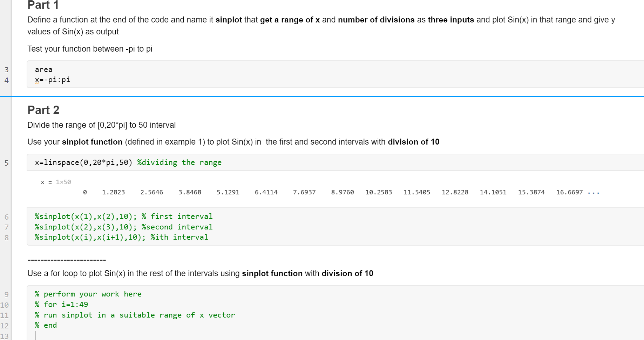
Task: Click the Part 2 section heading
Action: point(43,110)
